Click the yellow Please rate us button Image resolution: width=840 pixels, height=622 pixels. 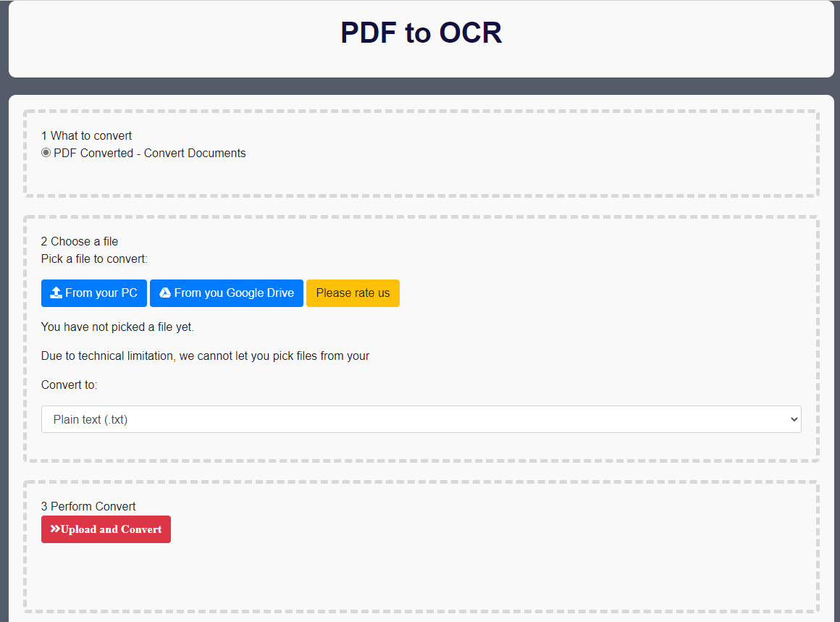click(x=353, y=293)
